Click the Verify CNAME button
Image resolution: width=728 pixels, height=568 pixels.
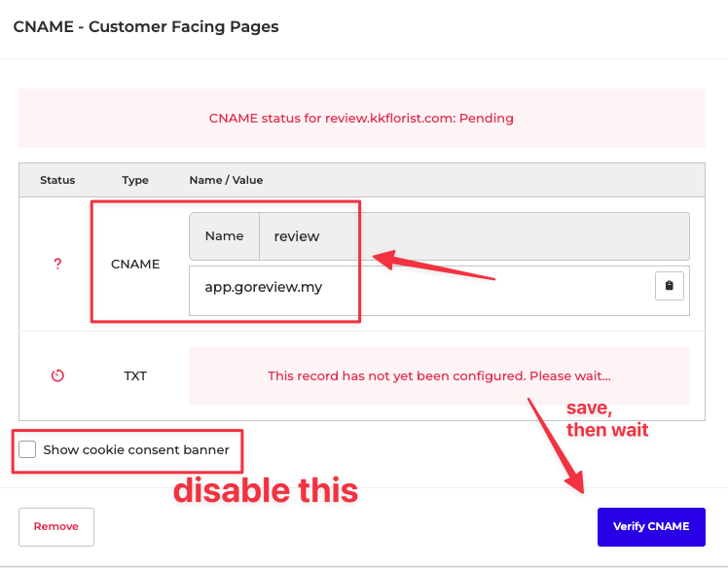pos(650,526)
